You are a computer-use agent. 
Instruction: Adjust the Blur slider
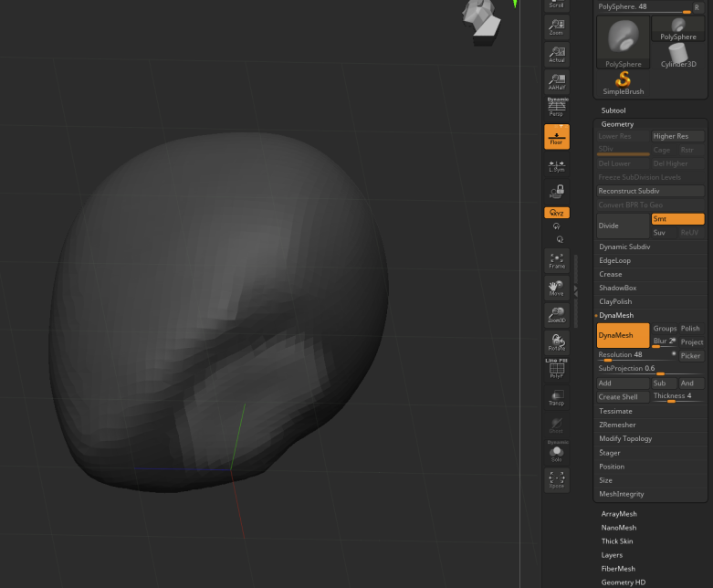[x=665, y=342]
